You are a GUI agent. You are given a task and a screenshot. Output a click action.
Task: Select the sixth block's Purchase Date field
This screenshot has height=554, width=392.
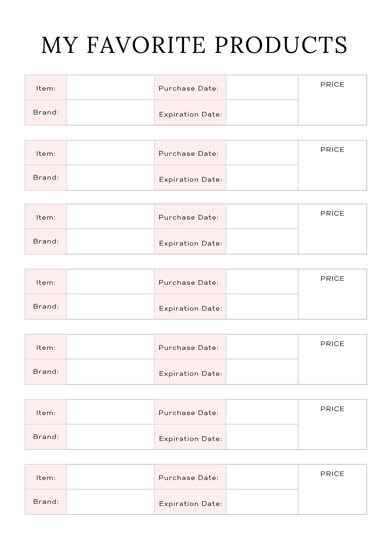pyautogui.click(x=262, y=412)
